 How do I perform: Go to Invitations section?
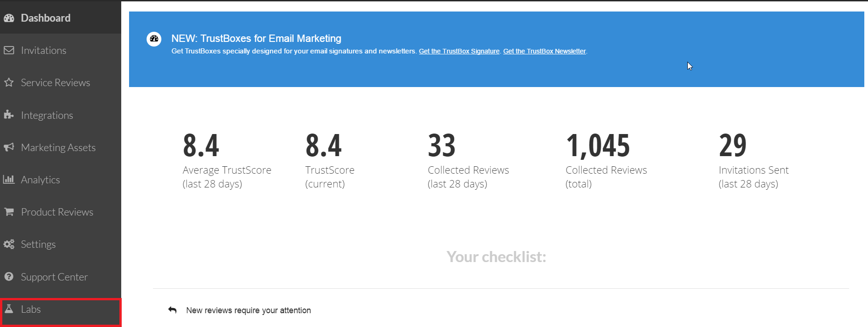coord(60,50)
